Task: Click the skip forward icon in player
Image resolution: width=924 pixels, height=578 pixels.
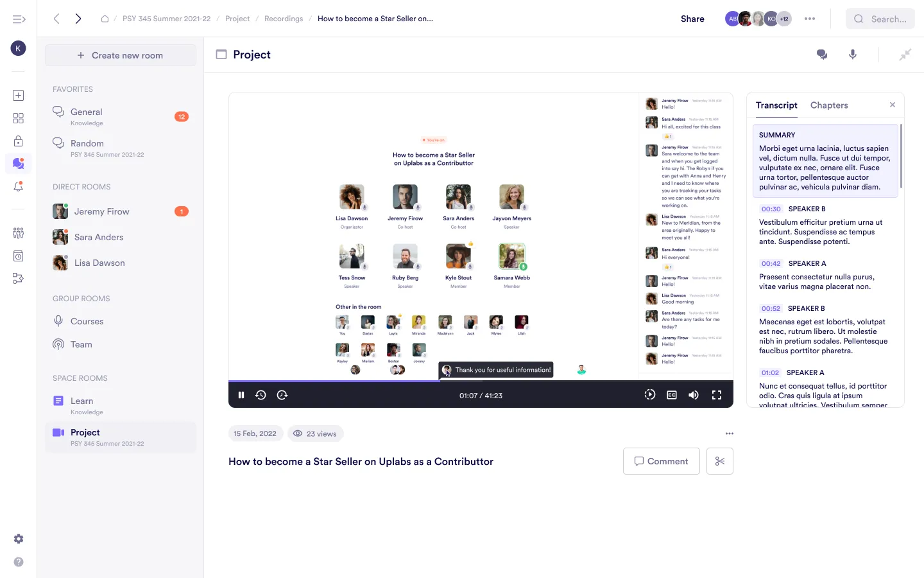Action: click(282, 395)
